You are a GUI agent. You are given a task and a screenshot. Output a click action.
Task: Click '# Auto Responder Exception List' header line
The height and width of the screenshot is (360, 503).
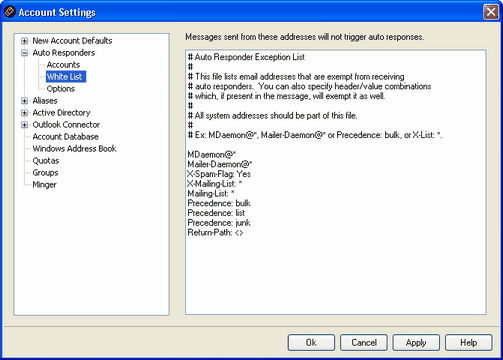click(x=246, y=57)
